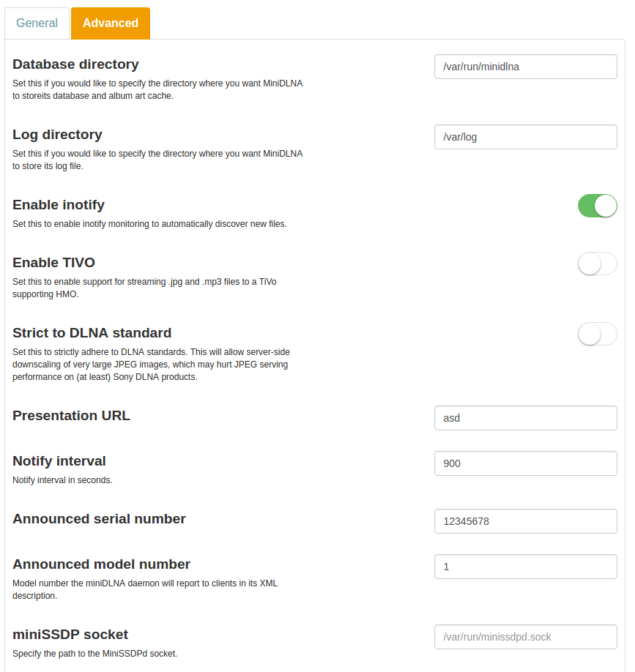Focus the Log directory text box
Viewport: 635px width, 672px height.
(525, 137)
